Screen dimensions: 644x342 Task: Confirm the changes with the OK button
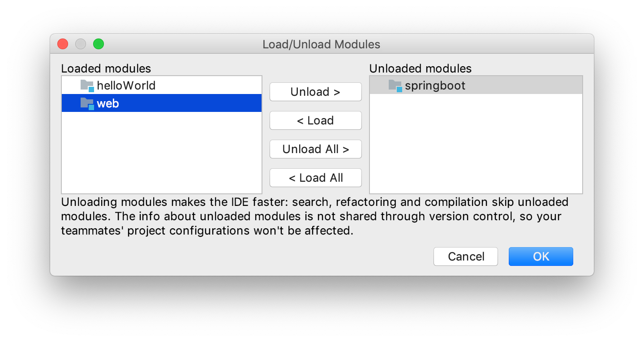point(541,256)
